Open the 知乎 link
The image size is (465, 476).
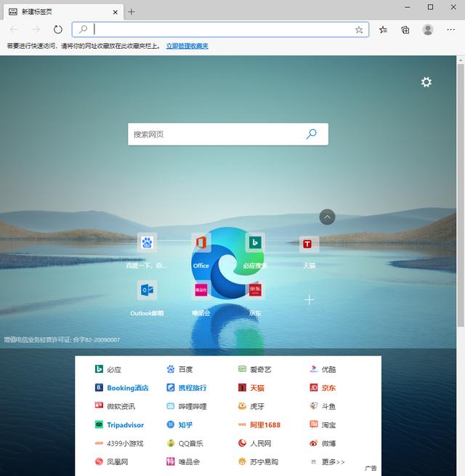(x=179, y=424)
